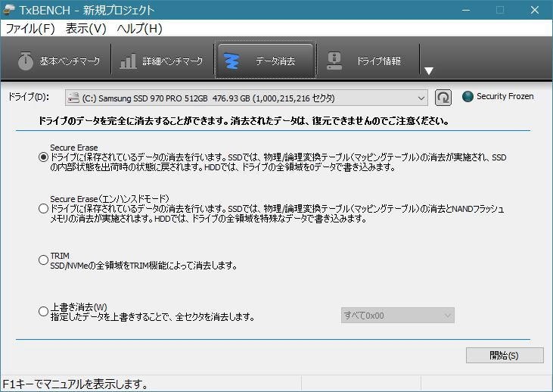The image size is (553, 392).
Task: Open the ファイル(F) menu
Action: (30, 28)
